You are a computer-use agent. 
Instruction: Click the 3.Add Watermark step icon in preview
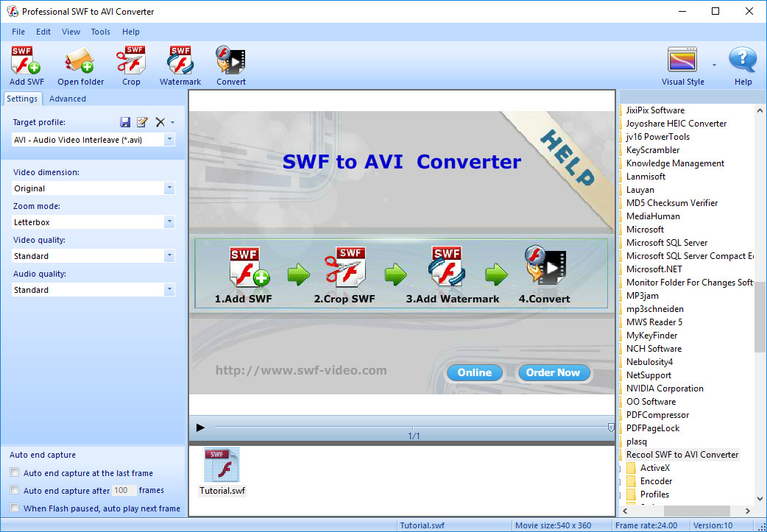[x=447, y=267]
